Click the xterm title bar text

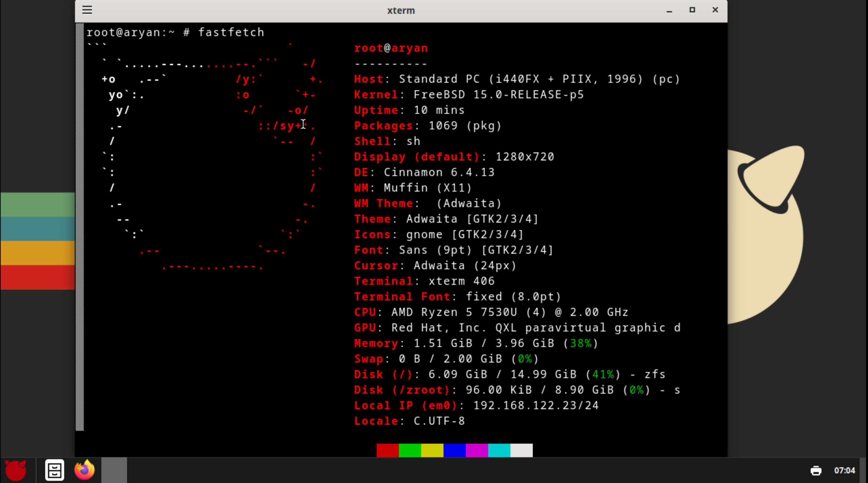pyautogui.click(x=401, y=11)
